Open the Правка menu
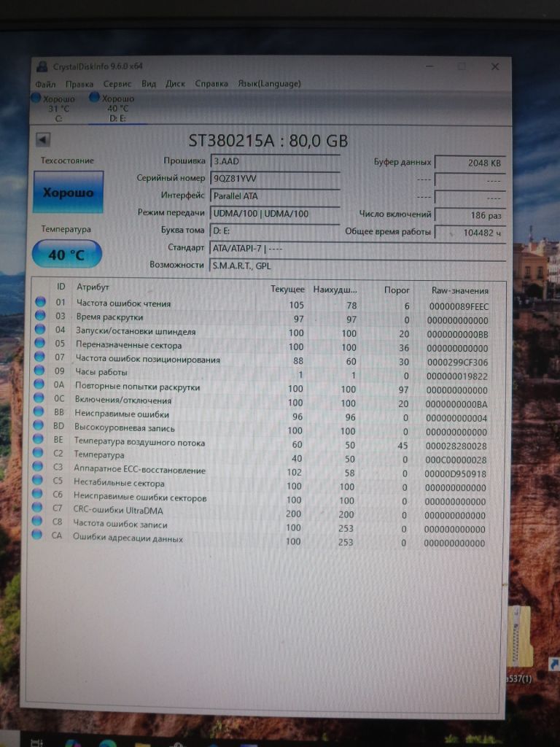 coord(79,85)
